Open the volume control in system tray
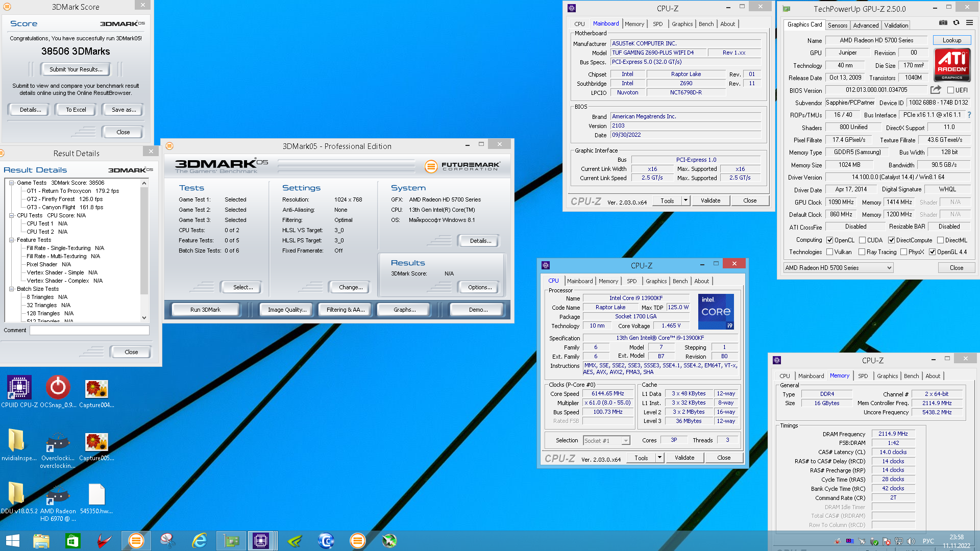Image resolution: width=980 pixels, height=551 pixels. [911, 541]
